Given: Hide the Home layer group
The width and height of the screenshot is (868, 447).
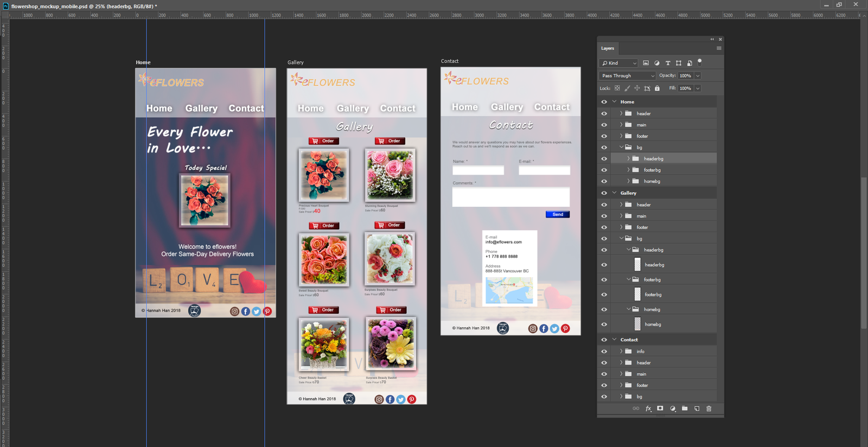Looking at the screenshot, I should coord(604,102).
